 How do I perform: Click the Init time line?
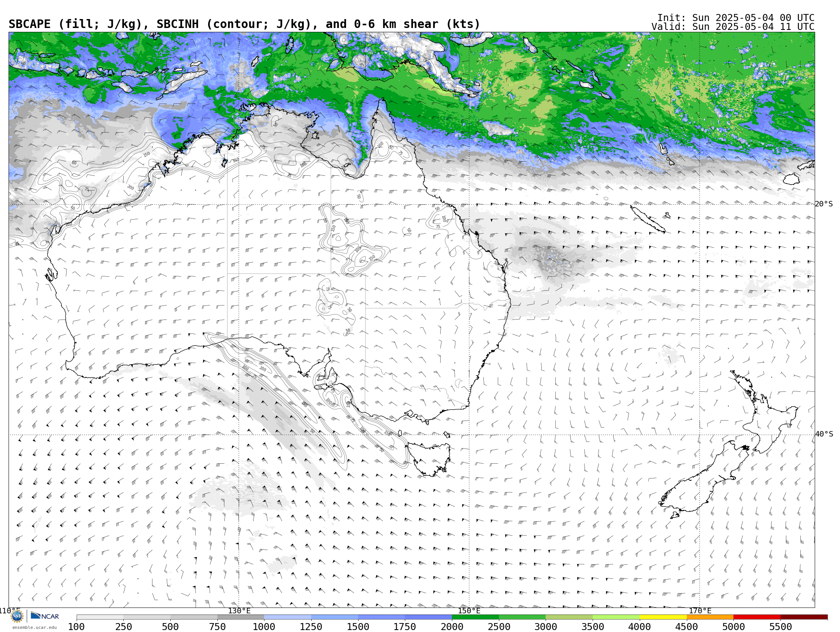pos(735,18)
